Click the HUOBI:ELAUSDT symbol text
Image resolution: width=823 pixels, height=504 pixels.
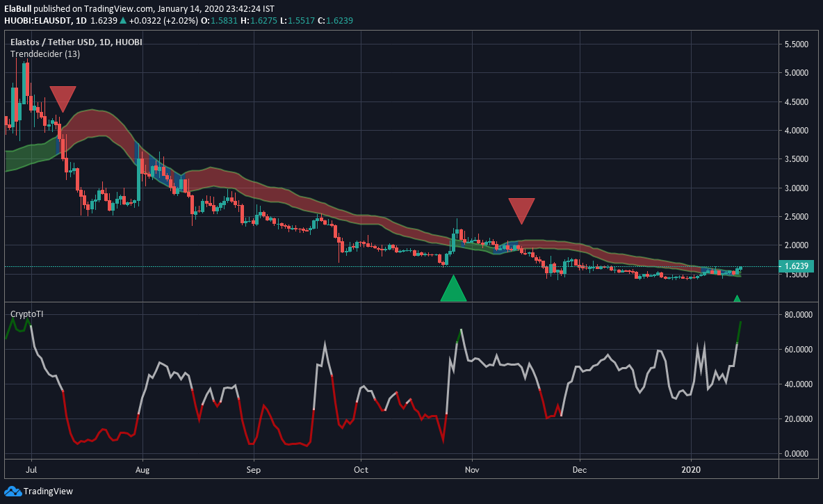[x=38, y=20]
